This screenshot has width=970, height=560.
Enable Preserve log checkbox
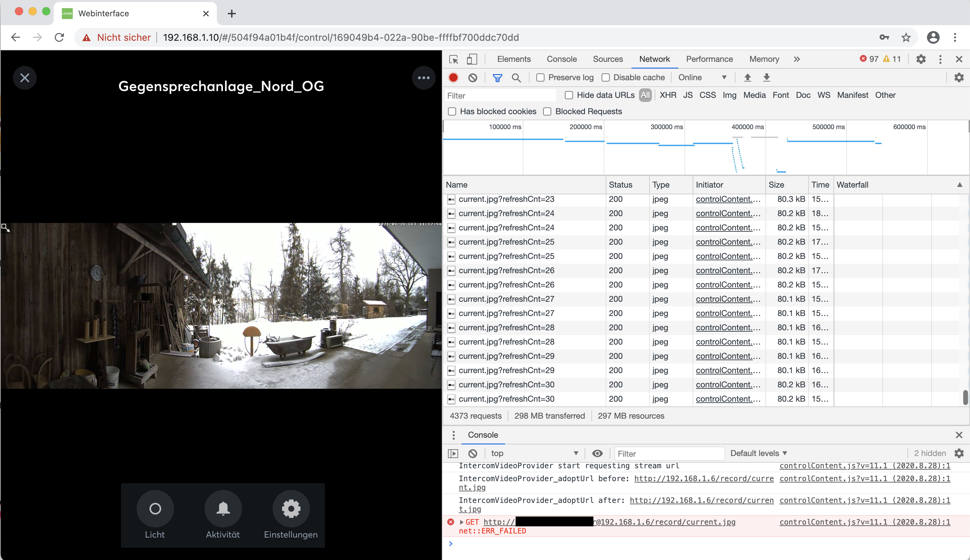(x=540, y=77)
